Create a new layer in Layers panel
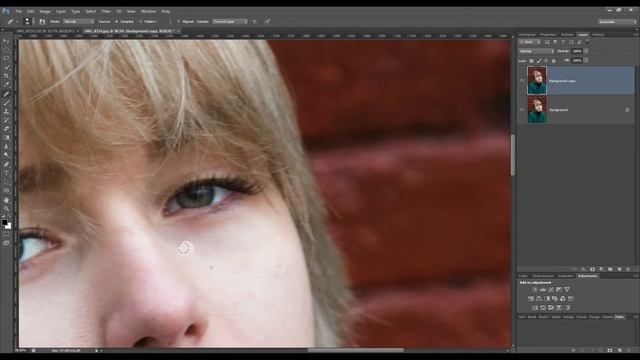The image size is (640, 360). point(619,269)
